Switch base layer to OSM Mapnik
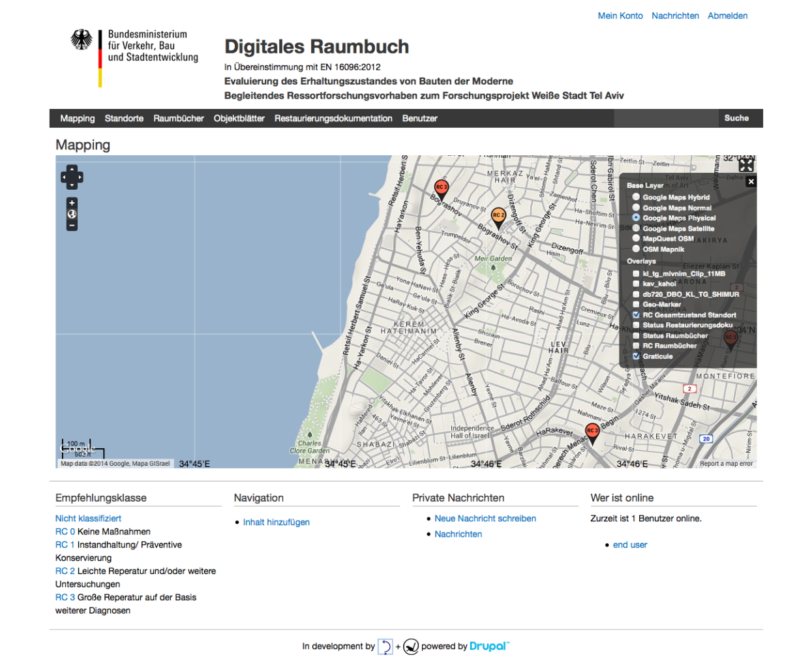This screenshot has width=812, height=668. coord(636,249)
